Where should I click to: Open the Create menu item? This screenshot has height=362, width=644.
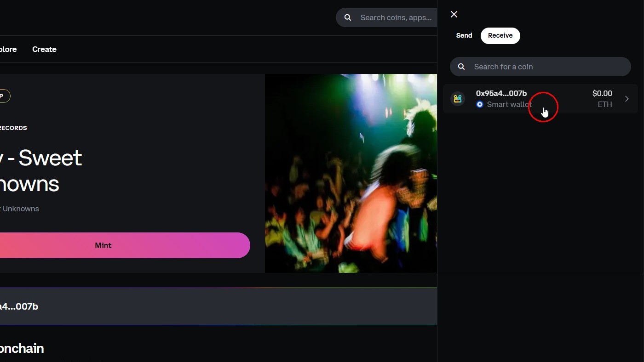coord(44,49)
